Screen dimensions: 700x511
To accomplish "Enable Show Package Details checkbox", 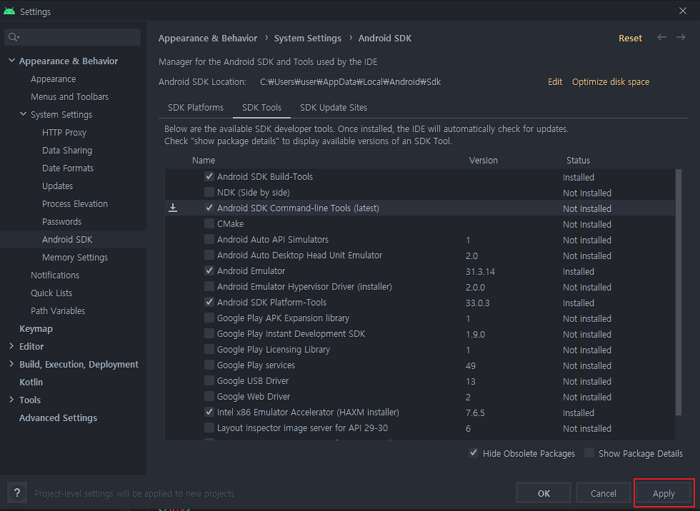I will [x=589, y=453].
